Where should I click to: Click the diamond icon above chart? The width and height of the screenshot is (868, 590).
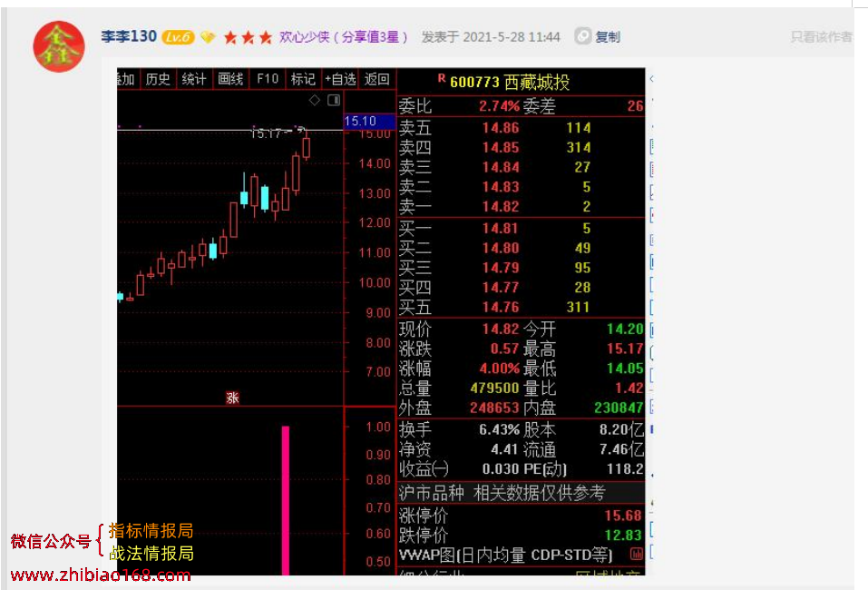315,100
